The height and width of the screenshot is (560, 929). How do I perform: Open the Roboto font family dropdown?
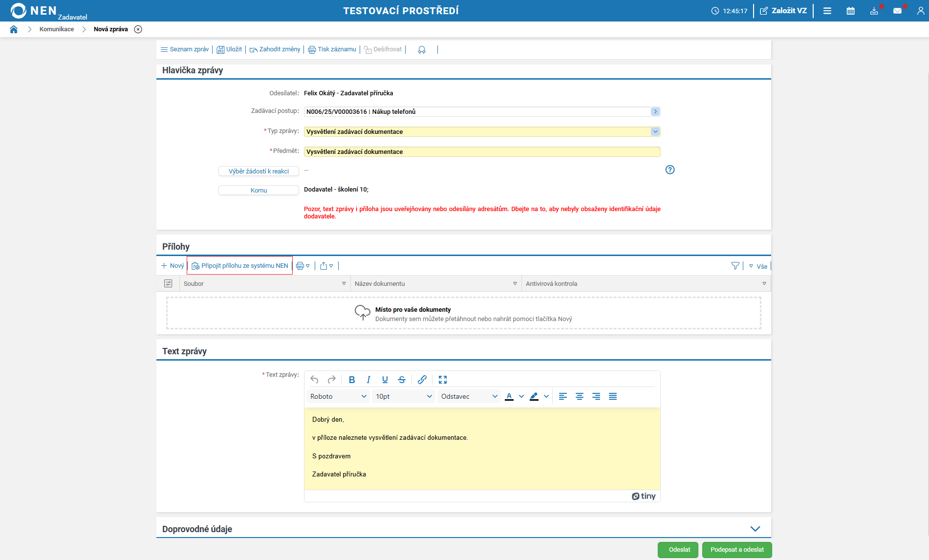pyautogui.click(x=338, y=396)
